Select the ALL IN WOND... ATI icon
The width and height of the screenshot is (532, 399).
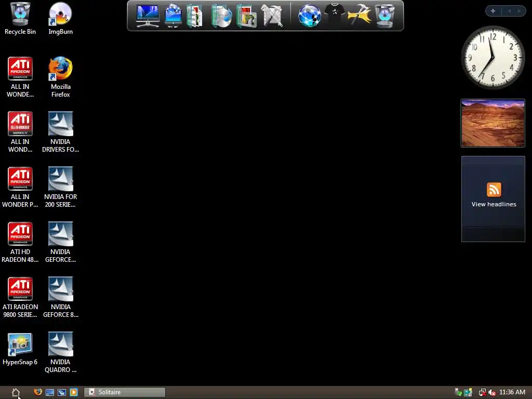coord(20,132)
